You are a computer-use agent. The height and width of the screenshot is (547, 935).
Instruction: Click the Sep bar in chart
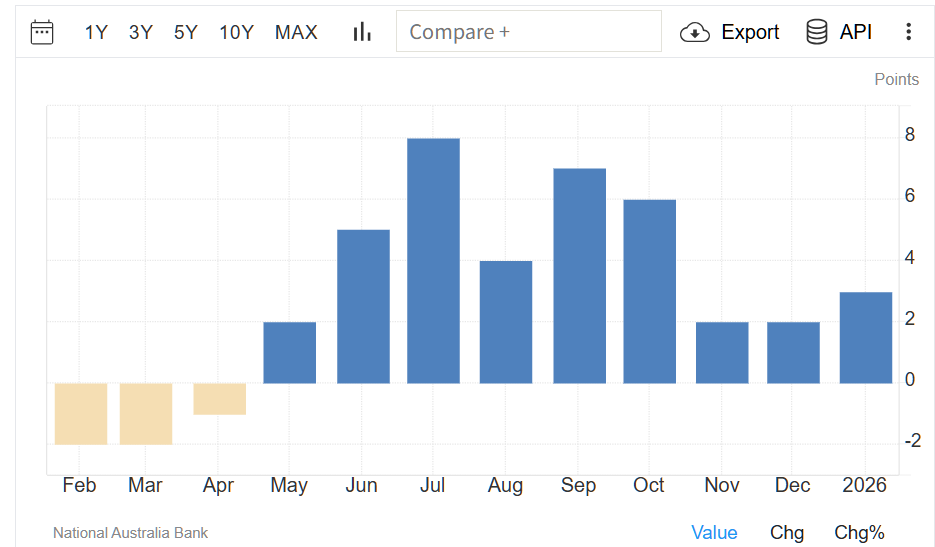pyautogui.click(x=579, y=275)
